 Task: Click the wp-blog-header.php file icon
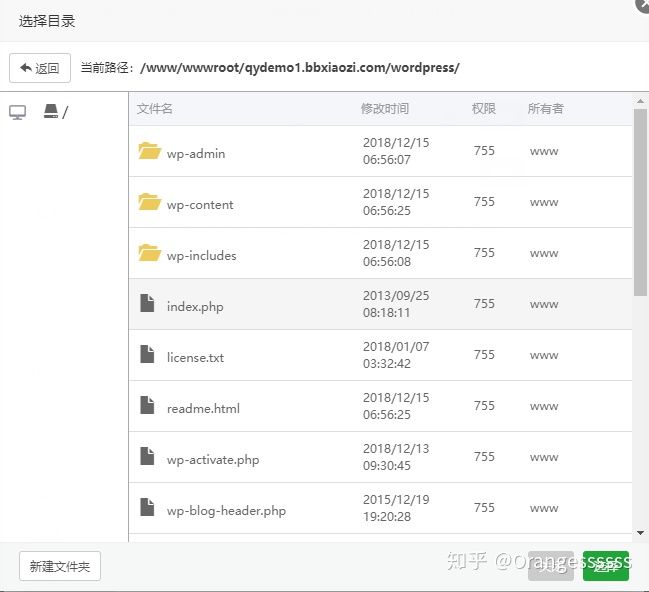[x=147, y=507]
